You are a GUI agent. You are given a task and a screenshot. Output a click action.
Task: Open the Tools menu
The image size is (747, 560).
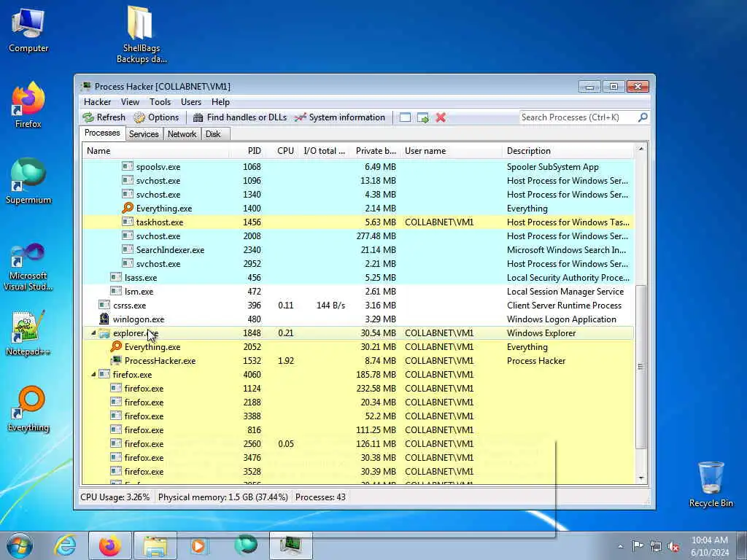(160, 102)
